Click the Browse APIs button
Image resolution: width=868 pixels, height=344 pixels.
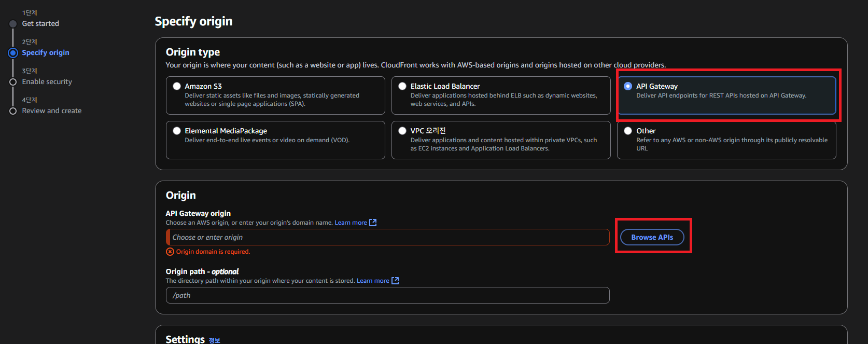(652, 237)
